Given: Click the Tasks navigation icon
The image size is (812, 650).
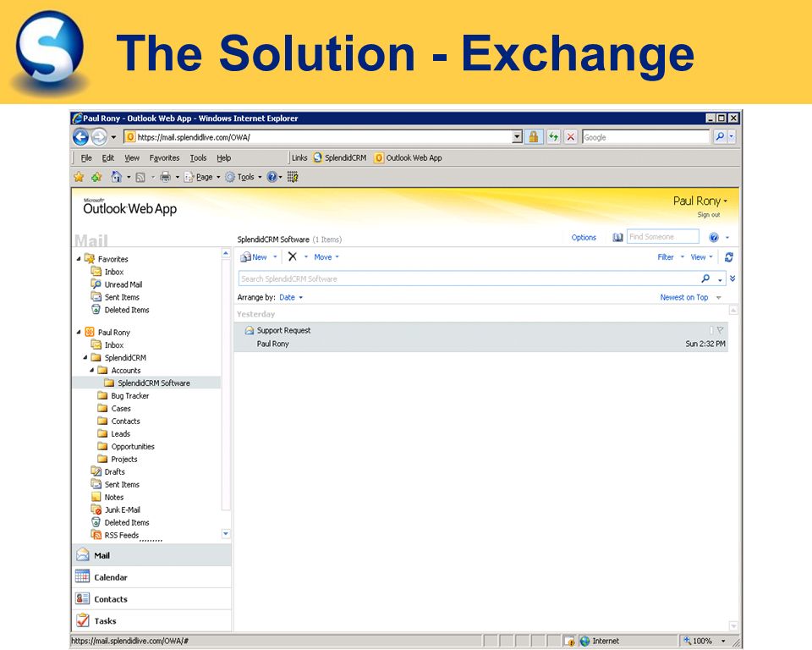Looking at the screenshot, I should 82,620.
